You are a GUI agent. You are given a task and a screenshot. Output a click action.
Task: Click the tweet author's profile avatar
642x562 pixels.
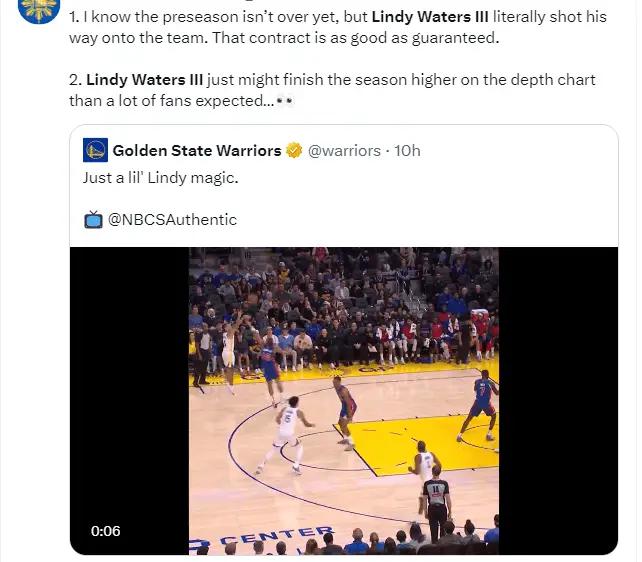click(39, 8)
